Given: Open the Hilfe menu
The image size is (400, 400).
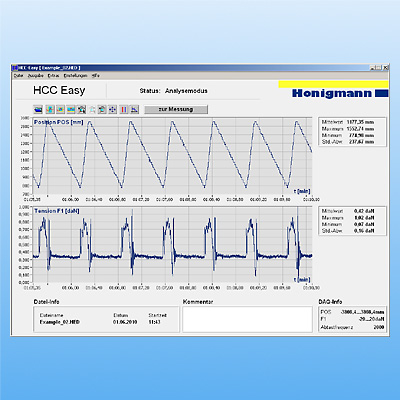Looking at the screenshot, I should click(96, 76).
